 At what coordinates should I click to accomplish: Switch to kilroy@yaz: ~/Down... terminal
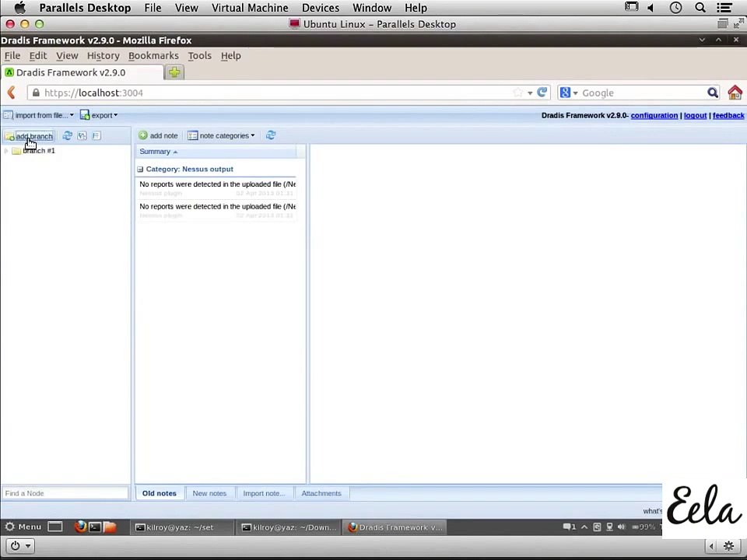pyautogui.click(x=289, y=527)
